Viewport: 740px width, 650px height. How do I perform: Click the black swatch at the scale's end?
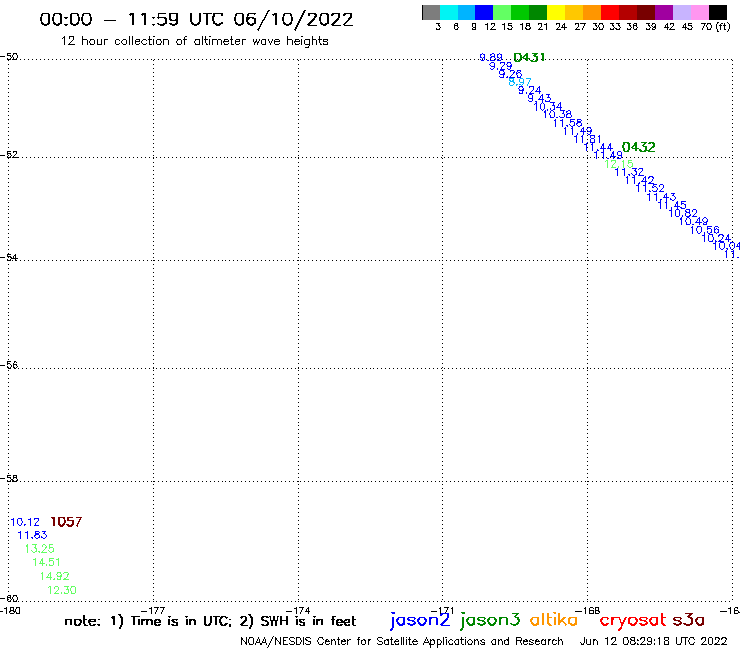[717, 12]
